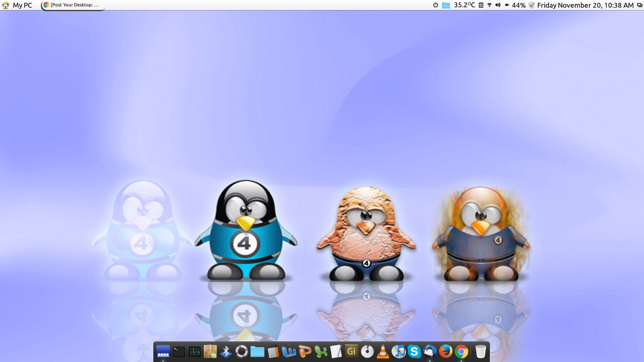644x362 pixels.
Task: Open the disc burner icon in dock
Action: click(x=367, y=352)
